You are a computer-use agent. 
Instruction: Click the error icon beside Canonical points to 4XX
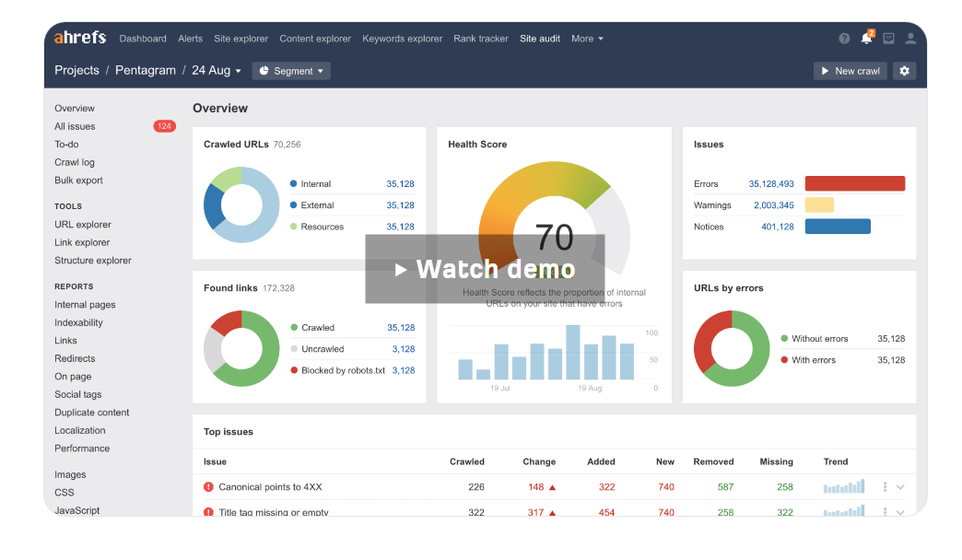(x=208, y=487)
